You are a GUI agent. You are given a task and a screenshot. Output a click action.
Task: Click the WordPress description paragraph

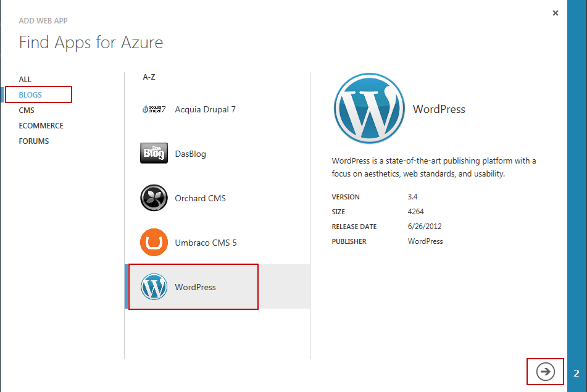click(x=434, y=167)
